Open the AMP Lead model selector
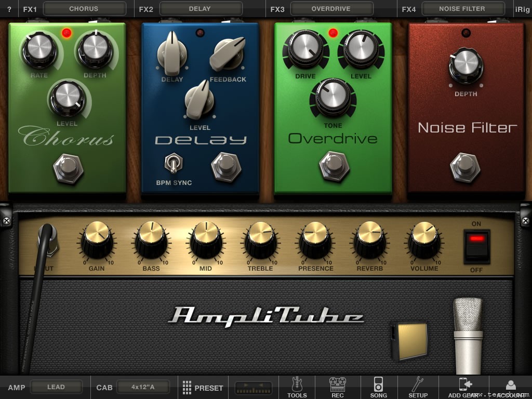Image resolution: width=532 pixels, height=399 pixels. point(56,387)
